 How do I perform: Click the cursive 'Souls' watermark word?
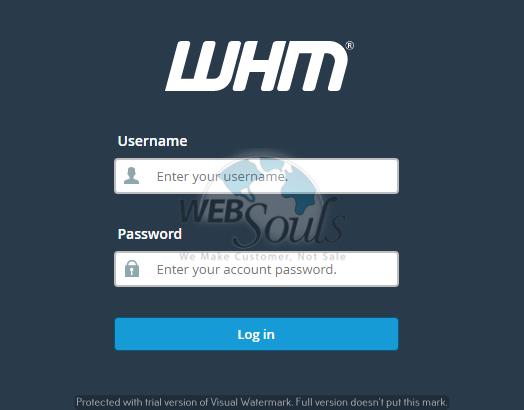click(289, 222)
